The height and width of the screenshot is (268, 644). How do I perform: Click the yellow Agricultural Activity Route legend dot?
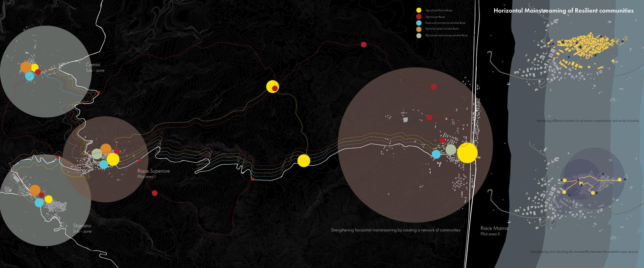(x=418, y=10)
